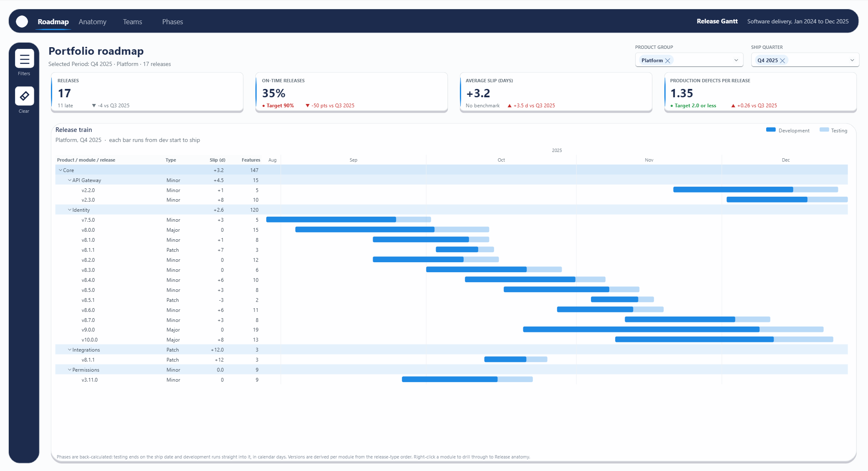Click the Release train chart title
Viewport: 868px width, 471px height.
[74, 130]
